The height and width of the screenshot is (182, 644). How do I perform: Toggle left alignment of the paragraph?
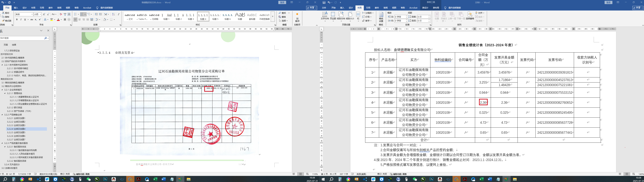(75, 19)
